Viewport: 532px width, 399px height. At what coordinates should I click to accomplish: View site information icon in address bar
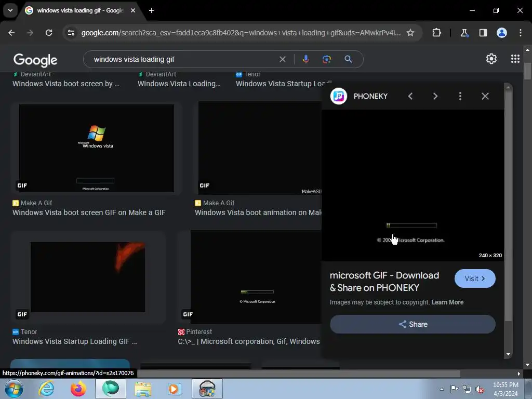(71, 33)
